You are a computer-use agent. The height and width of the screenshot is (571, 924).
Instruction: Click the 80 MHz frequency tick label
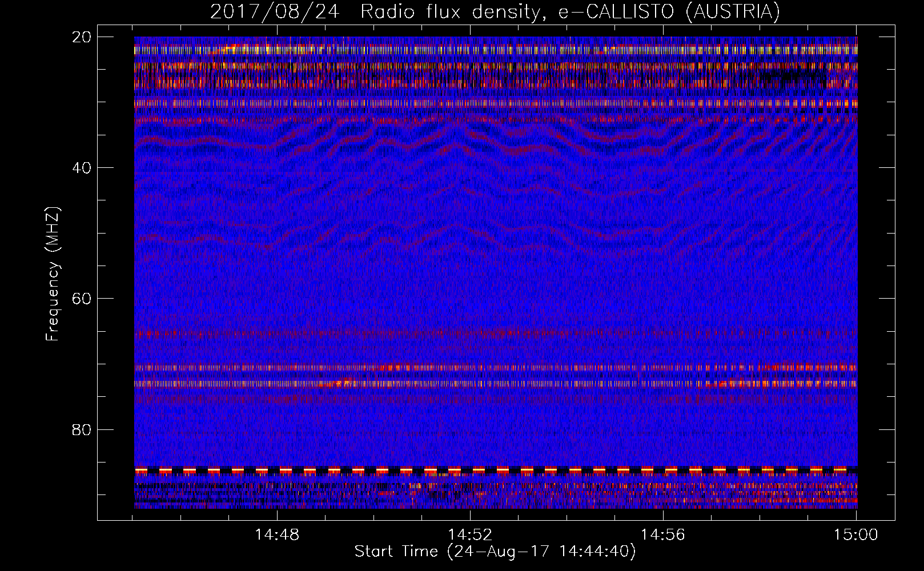(82, 429)
